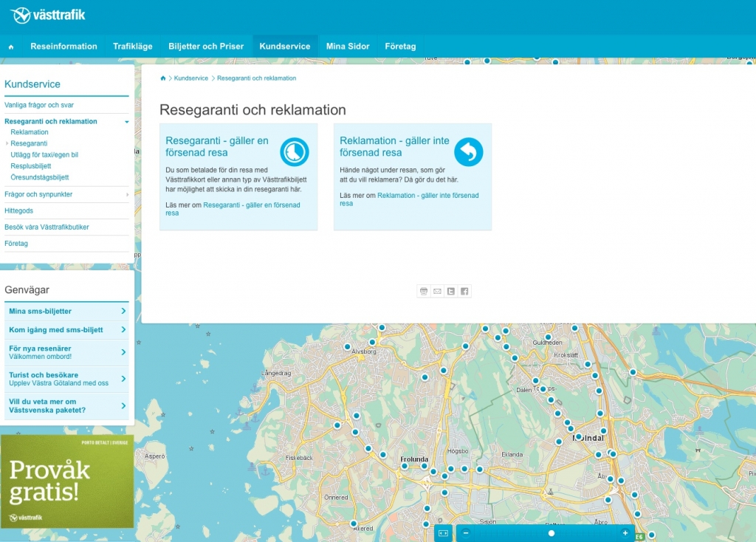Select the Kundservice tab in the navigation bar
This screenshot has width=756, height=542.
pyautogui.click(x=285, y=47)
